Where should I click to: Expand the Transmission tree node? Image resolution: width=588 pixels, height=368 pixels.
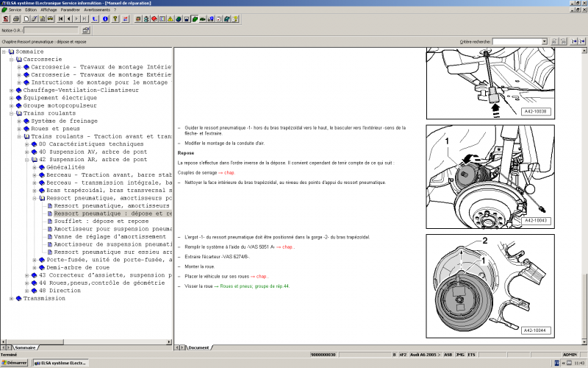pos(11,299)
